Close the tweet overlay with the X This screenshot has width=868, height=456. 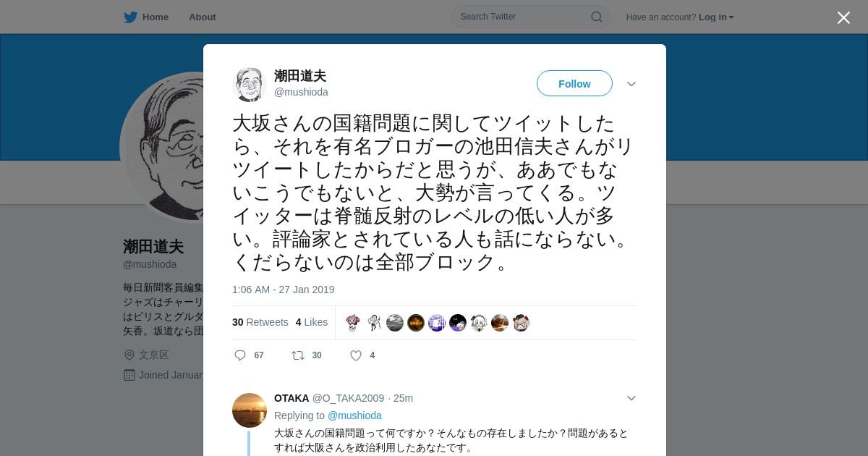coord(843,17)
